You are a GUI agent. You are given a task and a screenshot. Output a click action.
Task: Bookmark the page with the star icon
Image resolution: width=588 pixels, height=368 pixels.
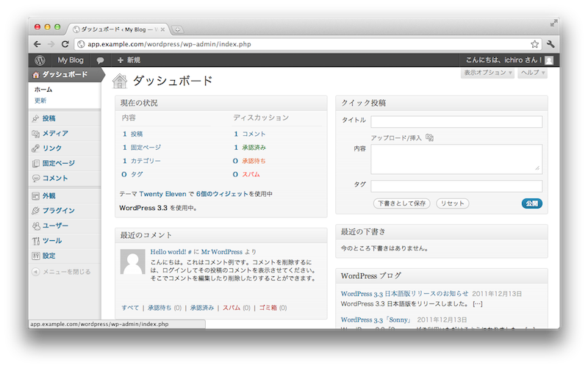coord(535,44)
